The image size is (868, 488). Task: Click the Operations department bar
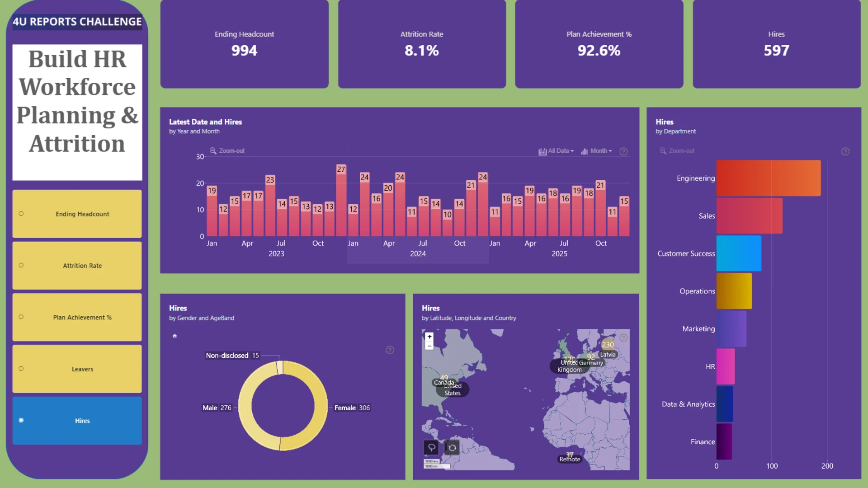[x=734, y=291]
